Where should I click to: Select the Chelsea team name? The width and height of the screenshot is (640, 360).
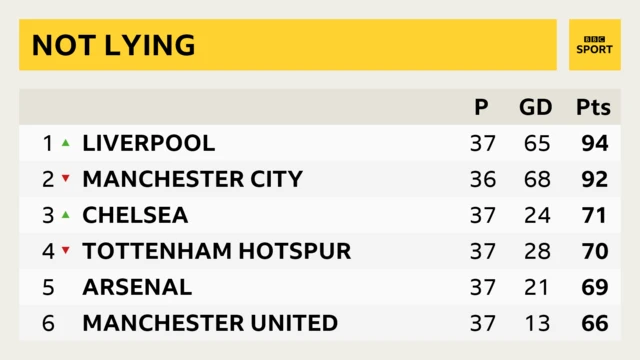[135, 215]
